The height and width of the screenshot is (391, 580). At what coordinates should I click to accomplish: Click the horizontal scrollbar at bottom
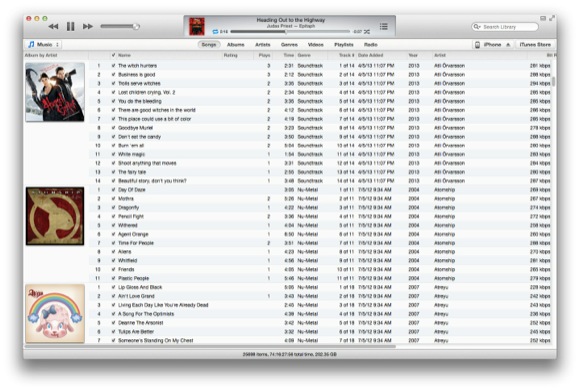pos(210,347)
